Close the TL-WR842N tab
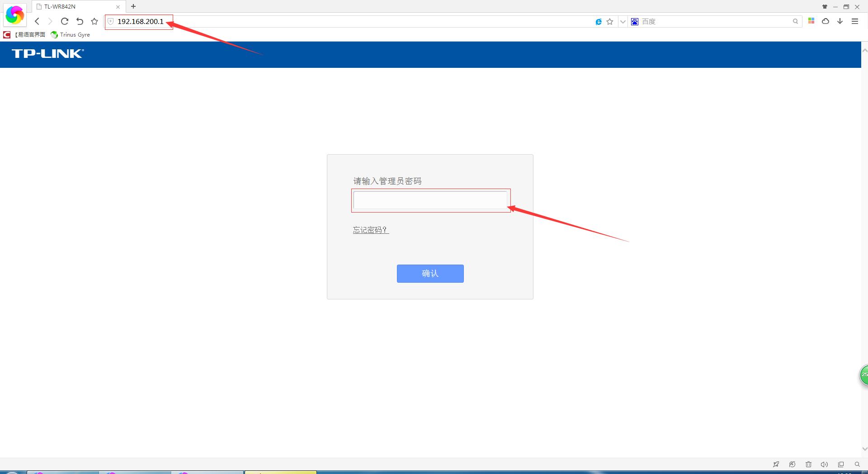 (x=118, y=7)
